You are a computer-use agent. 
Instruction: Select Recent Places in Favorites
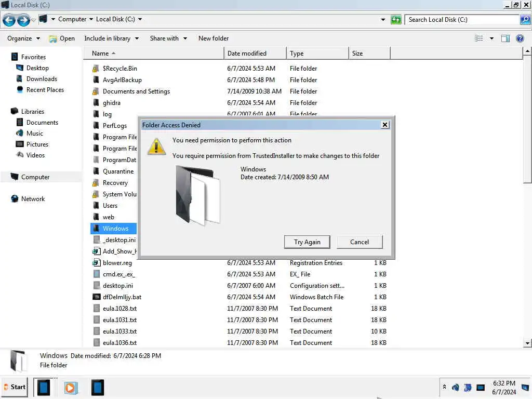(45, 90)
